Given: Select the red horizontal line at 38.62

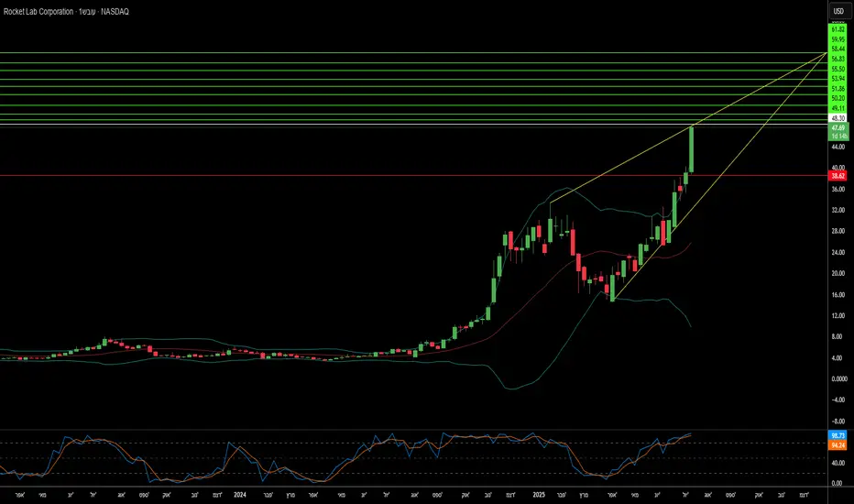Looking at the screenshot, I should (x=414, y=175).
